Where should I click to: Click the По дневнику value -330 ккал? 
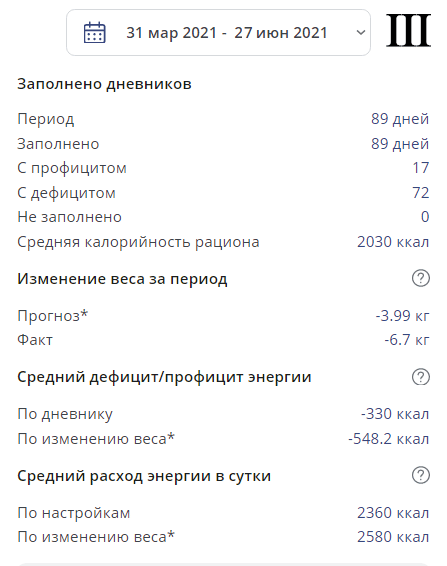395,414
